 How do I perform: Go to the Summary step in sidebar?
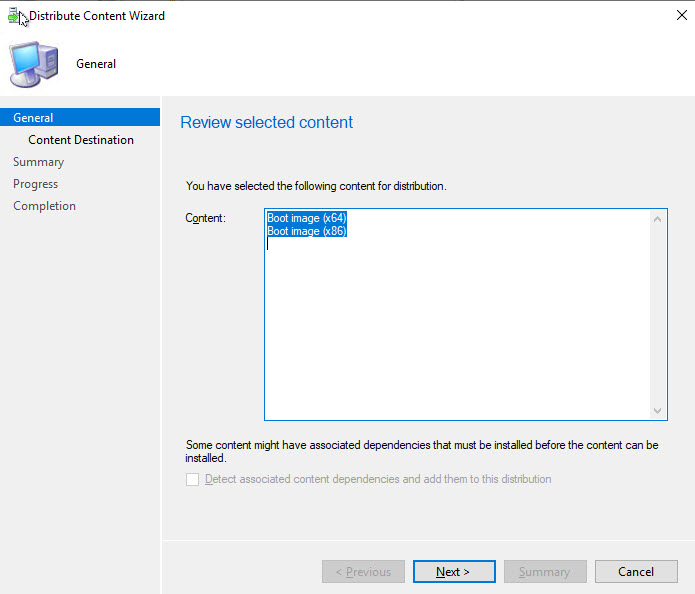[x=38, y=162]
